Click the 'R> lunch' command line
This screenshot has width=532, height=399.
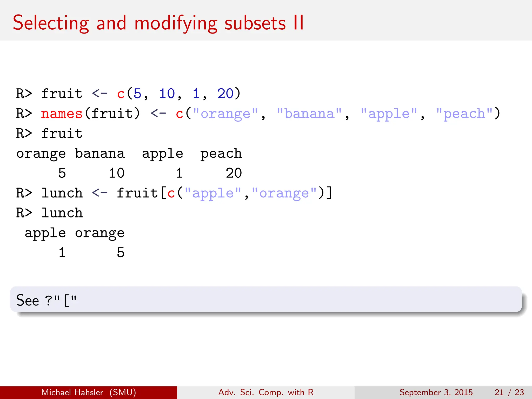point(49,213)
